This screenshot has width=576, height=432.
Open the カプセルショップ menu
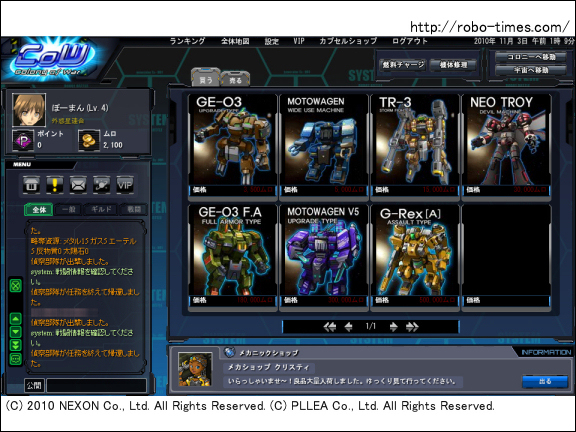(x=348, y=41)
